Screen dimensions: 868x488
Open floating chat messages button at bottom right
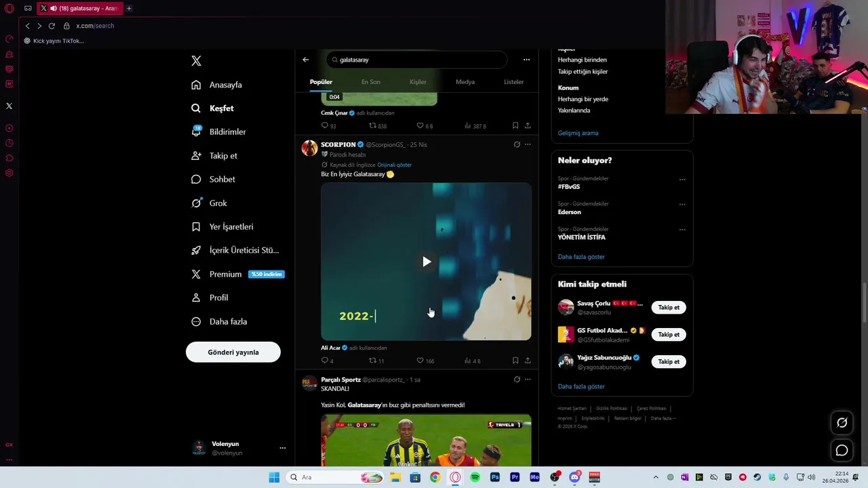point(842,450)
